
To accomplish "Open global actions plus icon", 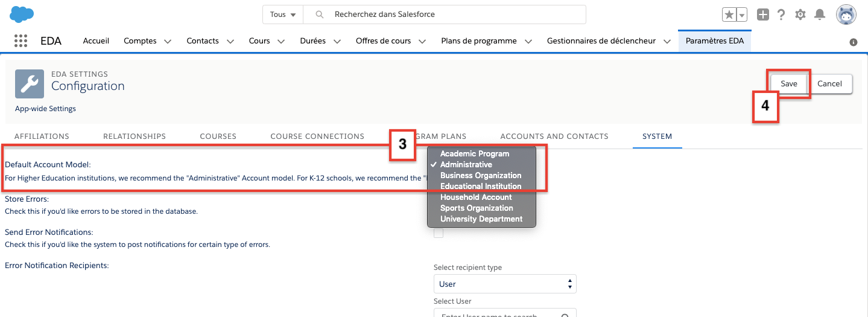I will pyautogui.click(x=763, y=14).
